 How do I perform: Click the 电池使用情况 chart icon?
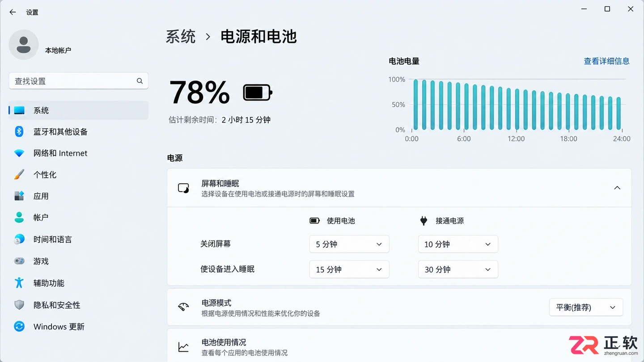183,347
